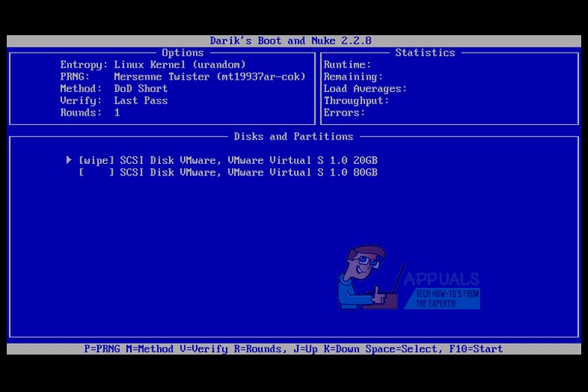
Task: Click the Remaining: statistics label
Action: coord(353,77)
